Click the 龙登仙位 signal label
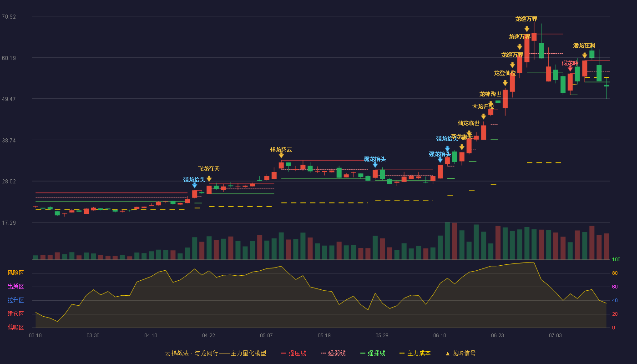The width and height of the screenshot is (637, 364). tap(505, 73)
